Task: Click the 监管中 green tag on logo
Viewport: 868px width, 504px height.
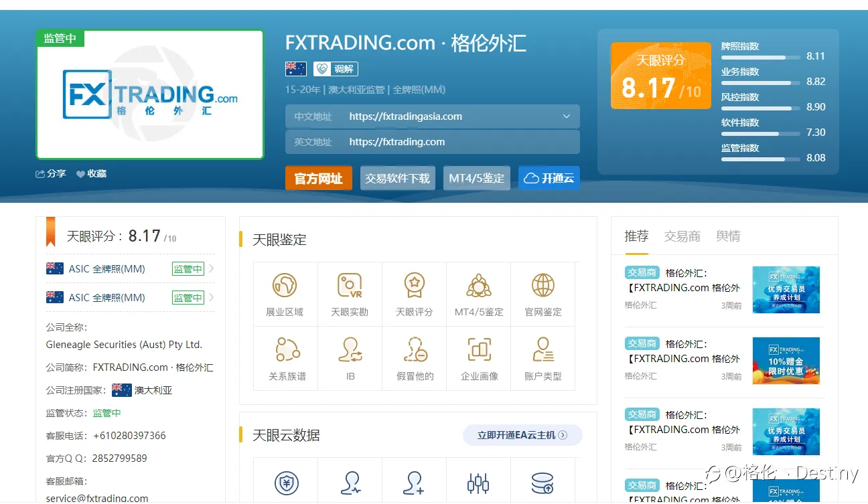Action: pyautogui.click(x=60, y=39)
